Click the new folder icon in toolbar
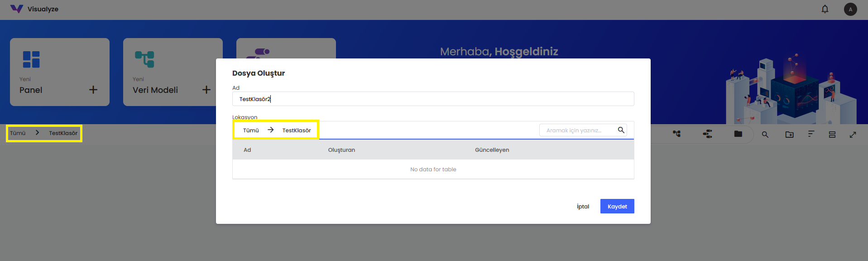Screen dimensions: 868x261 [x=790, y=135]
